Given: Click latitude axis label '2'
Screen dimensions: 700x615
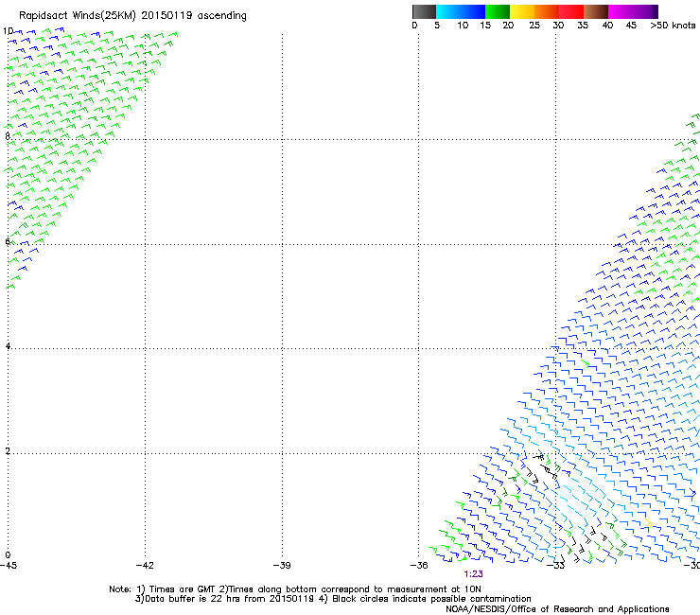Looking at the screenshot, I should [x=8, y=451].
